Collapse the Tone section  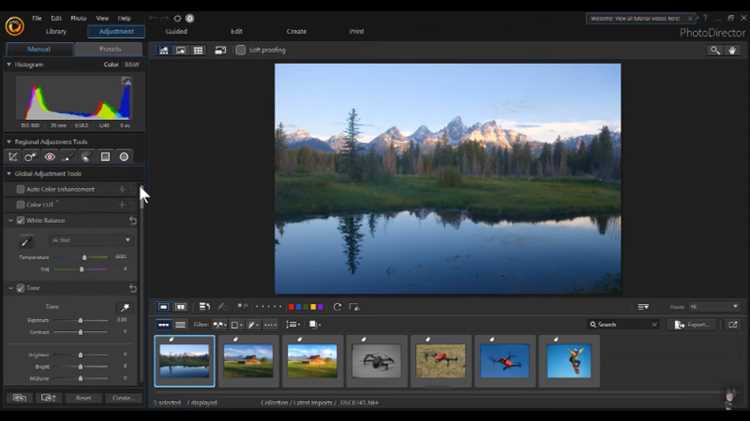11,288
